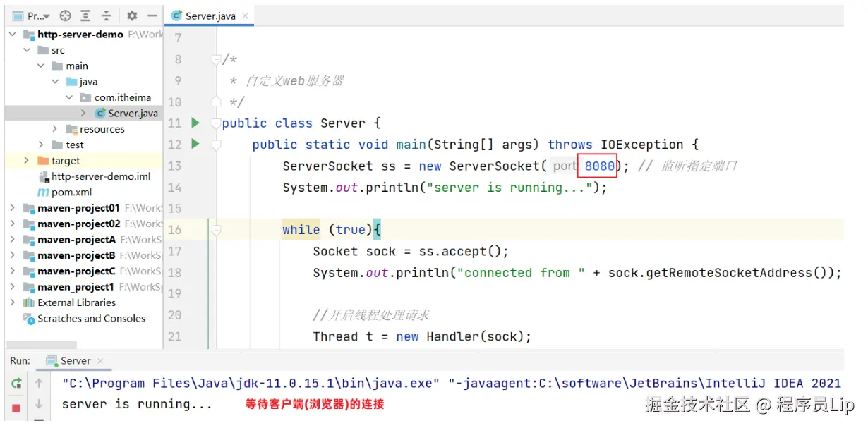Select the maven_project1 module
Screen dimensions: 868x428
(x=76, y=287)
